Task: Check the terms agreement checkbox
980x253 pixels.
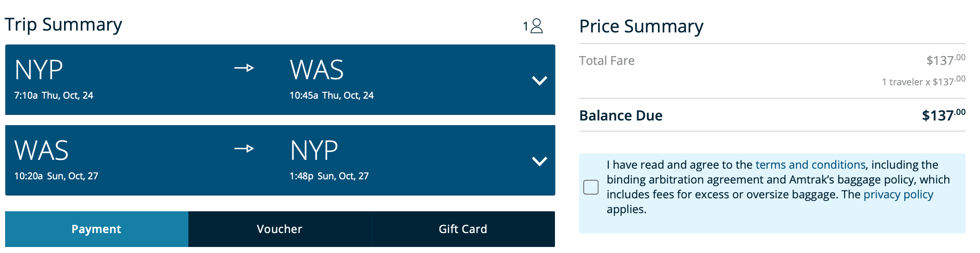Action: [591, 187]
